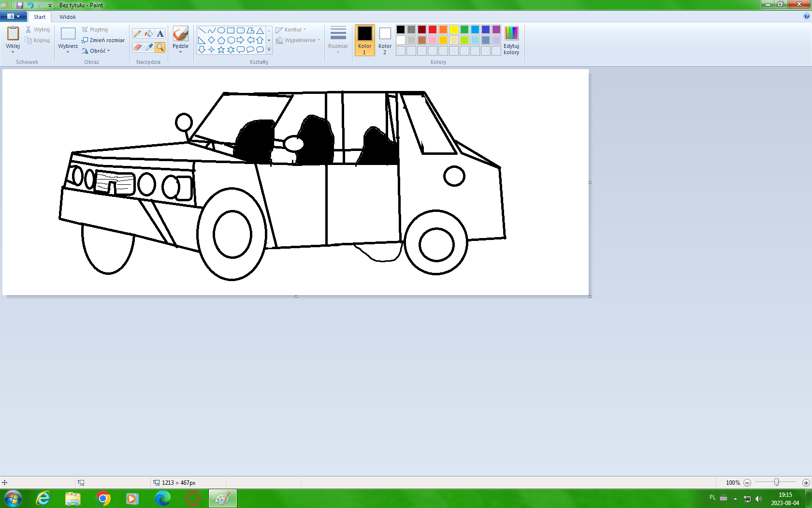Select the Text tool
The image size is (812, 508).
coord(160,33)
